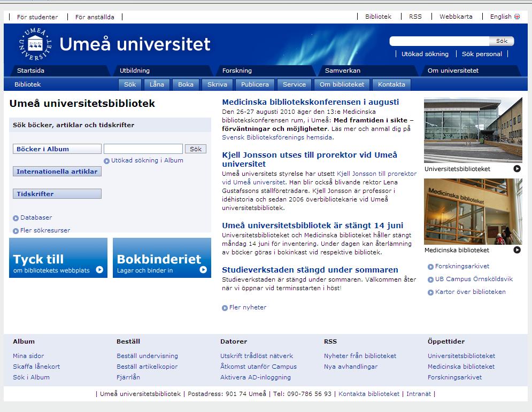This screenshot has width=532, height=412.
Task: Open Bibliotek link in top bar
Action: click(378, 17)
